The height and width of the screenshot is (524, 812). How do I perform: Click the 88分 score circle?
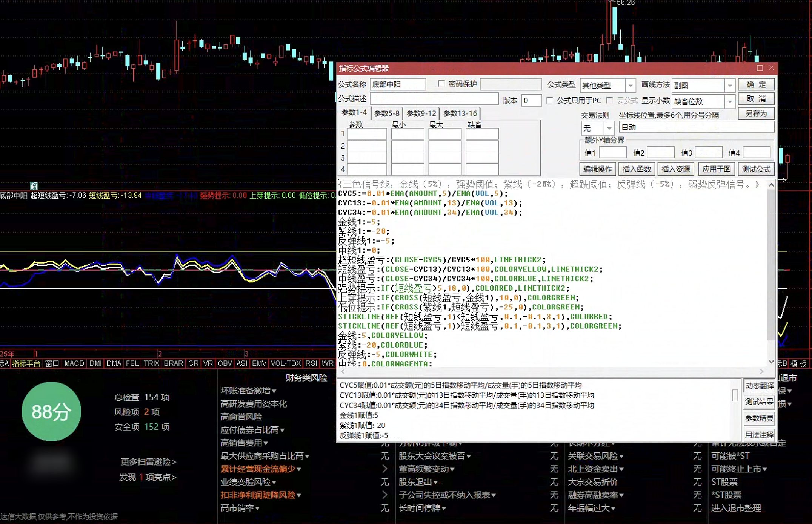pos(51,411)
